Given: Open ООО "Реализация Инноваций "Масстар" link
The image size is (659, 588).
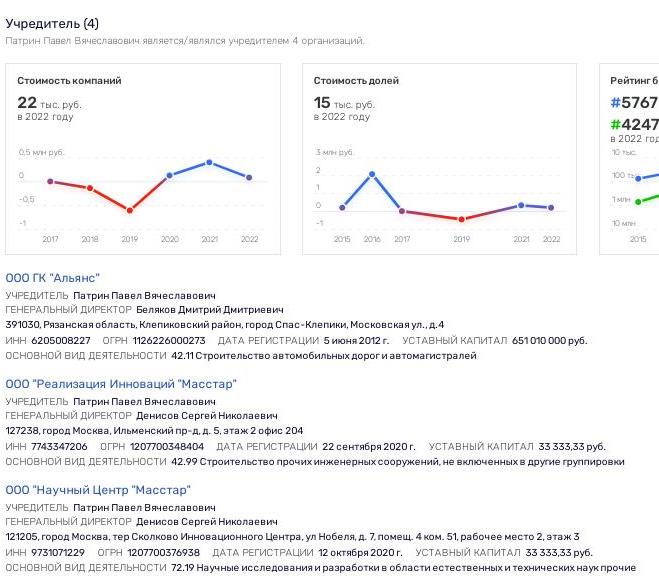Looking at the screenshot, I should pos(121,384).
